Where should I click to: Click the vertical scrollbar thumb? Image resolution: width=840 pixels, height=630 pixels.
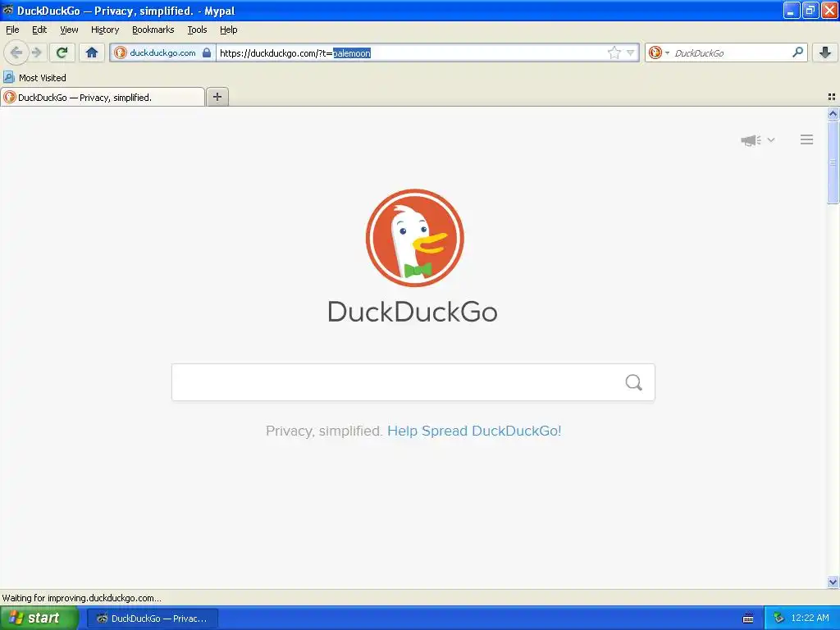833,162
